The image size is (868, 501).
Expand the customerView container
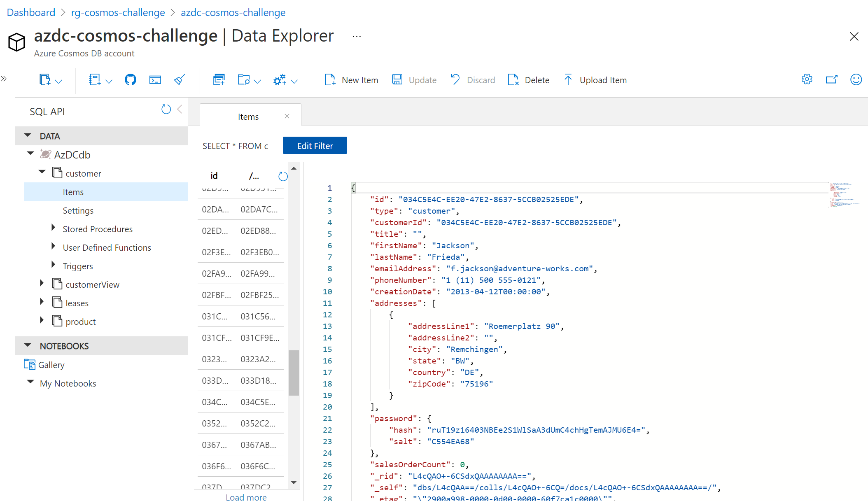[x=42, y=283]
